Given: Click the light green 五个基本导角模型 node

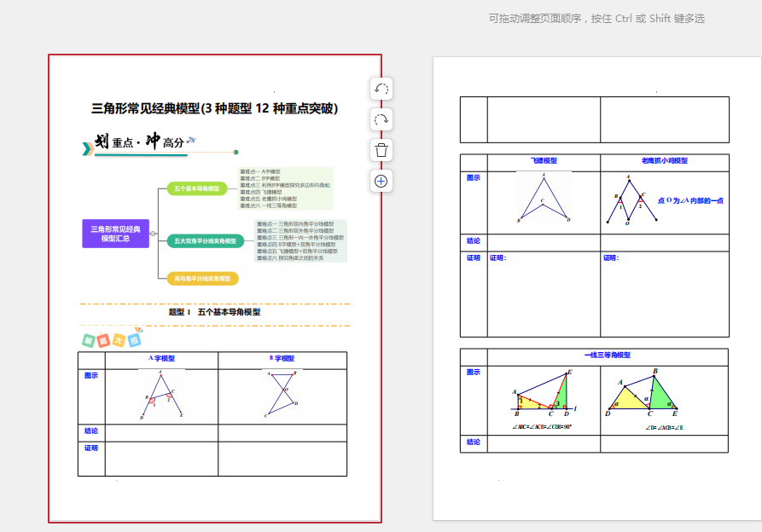Looking at the screenshot, I should 196,188.
